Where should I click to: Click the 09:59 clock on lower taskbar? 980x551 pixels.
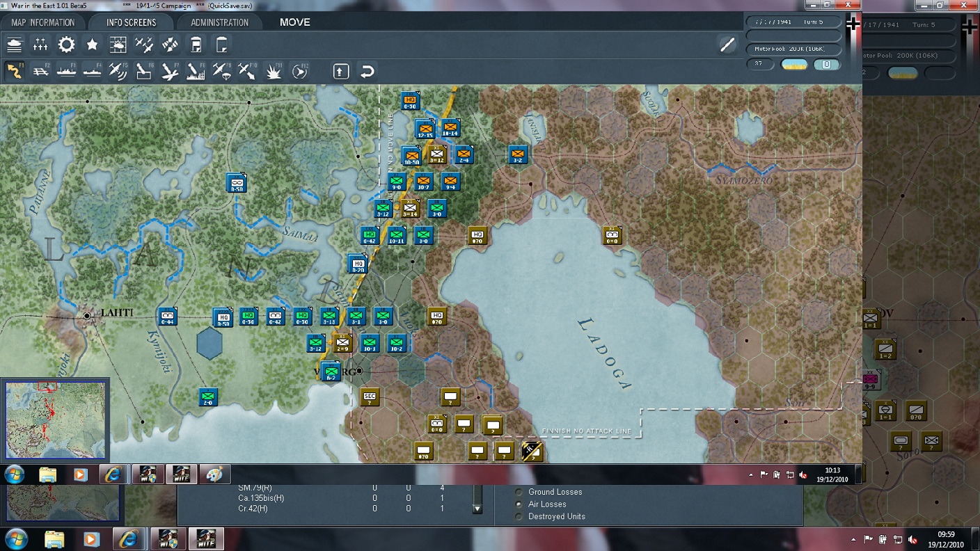[946, 539]
